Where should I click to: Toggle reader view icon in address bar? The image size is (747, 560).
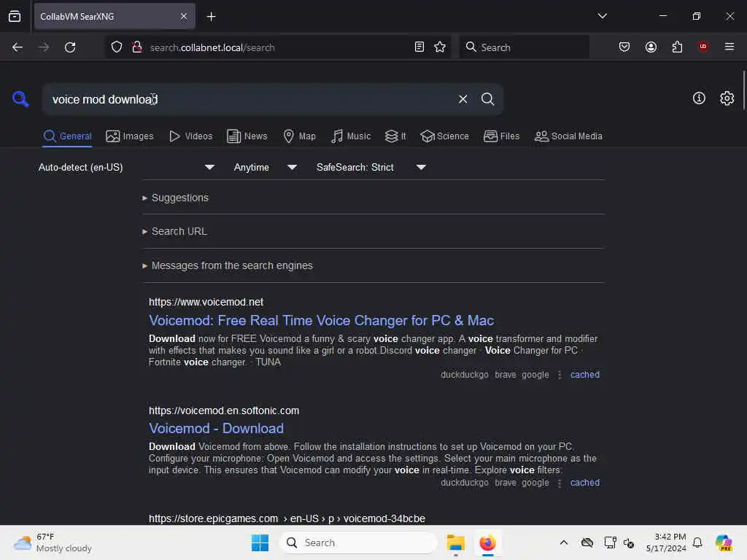click(x=419, y=47)
